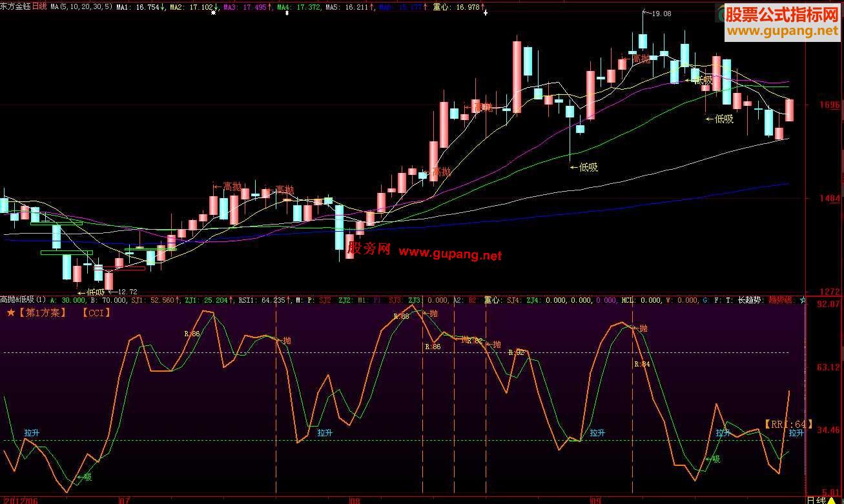Screen dimensions: 844x504
Task: Click the 34.46 indicator axis value
Action: [x=829, y=430]
